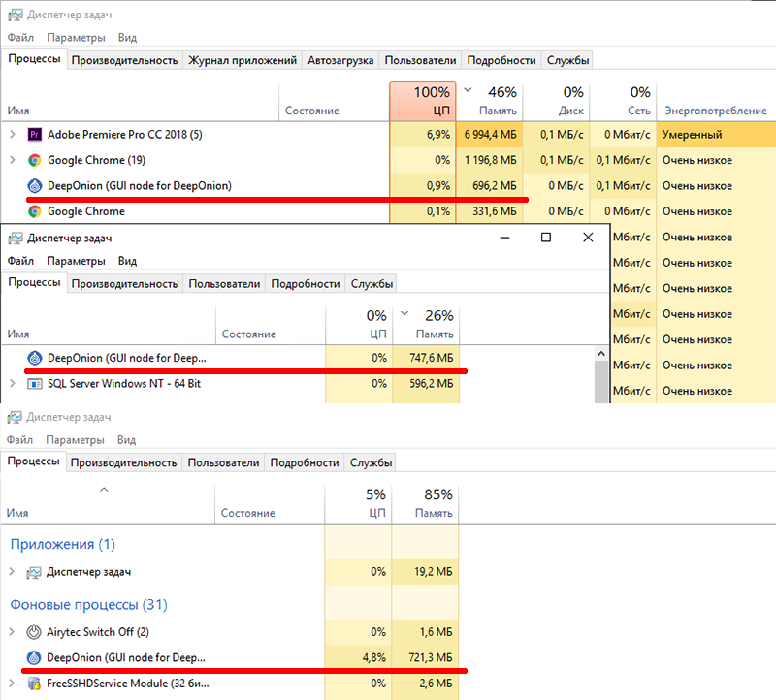Sort by the 26% Память column header
This screenshot has width=776, height=700.
(426, 325)
